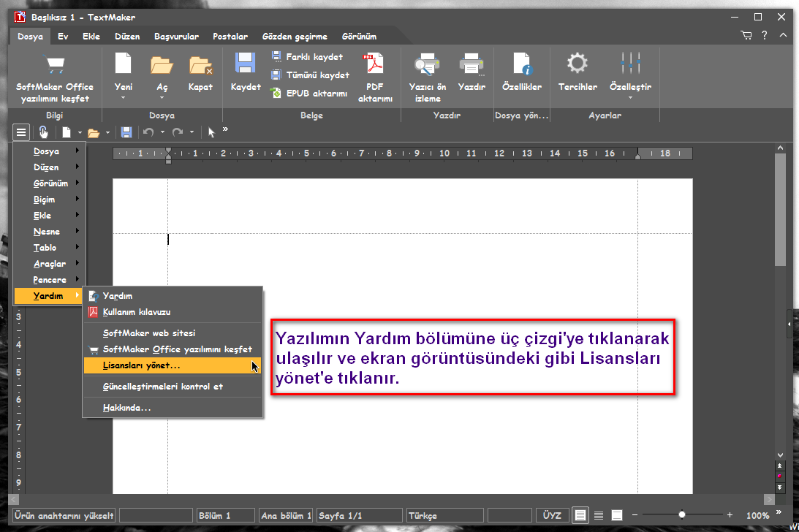Open undo history dropdown arrow
799x532 pixels.
[x=162, y=132]
